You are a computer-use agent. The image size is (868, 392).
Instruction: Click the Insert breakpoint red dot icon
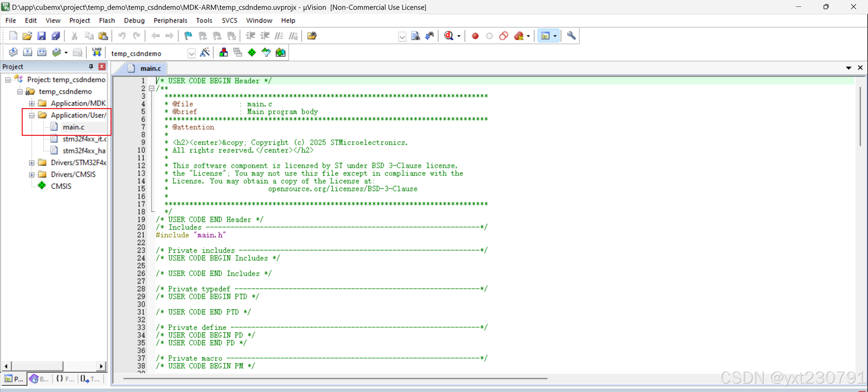pyautogui.click(x=475, y=36)
